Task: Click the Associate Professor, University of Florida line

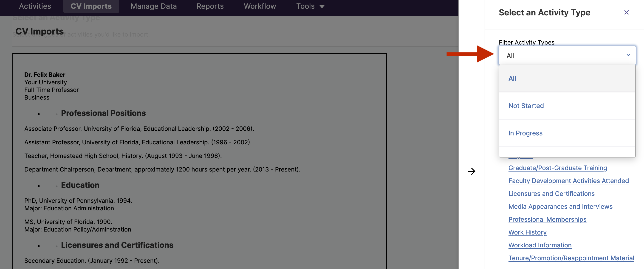Action: pos(139,129)
